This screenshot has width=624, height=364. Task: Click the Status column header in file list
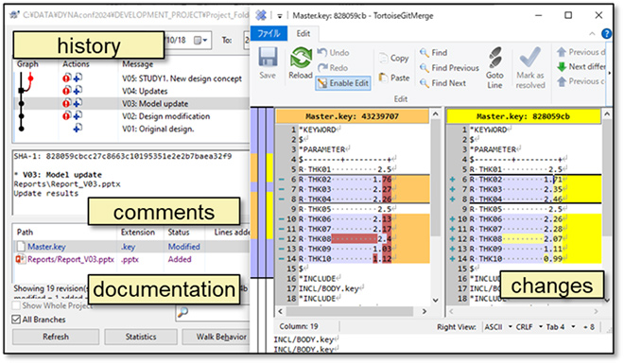pos(179,232)
